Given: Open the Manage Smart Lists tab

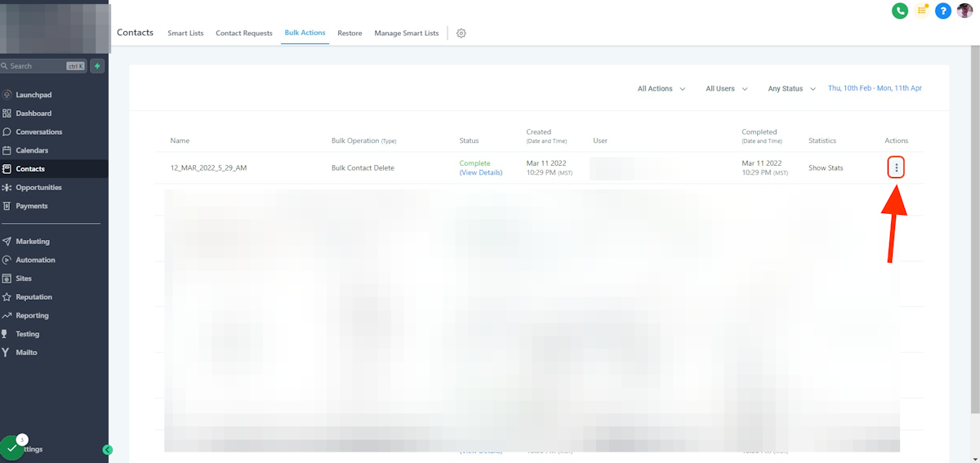Looking at the screenshot, I should click(x=406, y=33).
